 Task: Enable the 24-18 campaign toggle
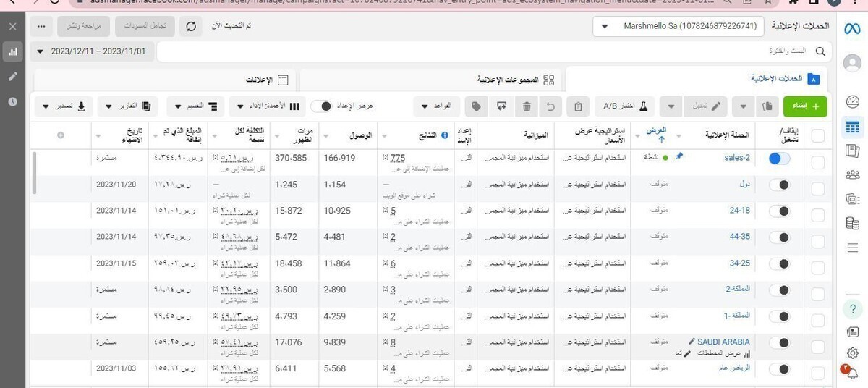coord(779,211)
